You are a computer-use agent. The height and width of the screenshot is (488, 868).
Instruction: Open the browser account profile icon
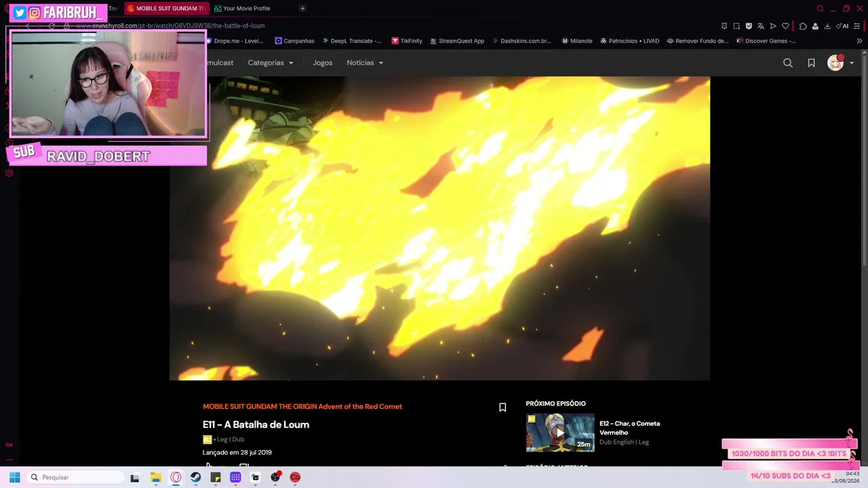click(x=815, y=26)
